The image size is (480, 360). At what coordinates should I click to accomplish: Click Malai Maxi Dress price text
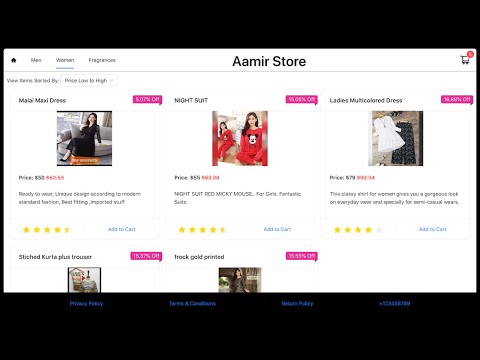(41, 178)
